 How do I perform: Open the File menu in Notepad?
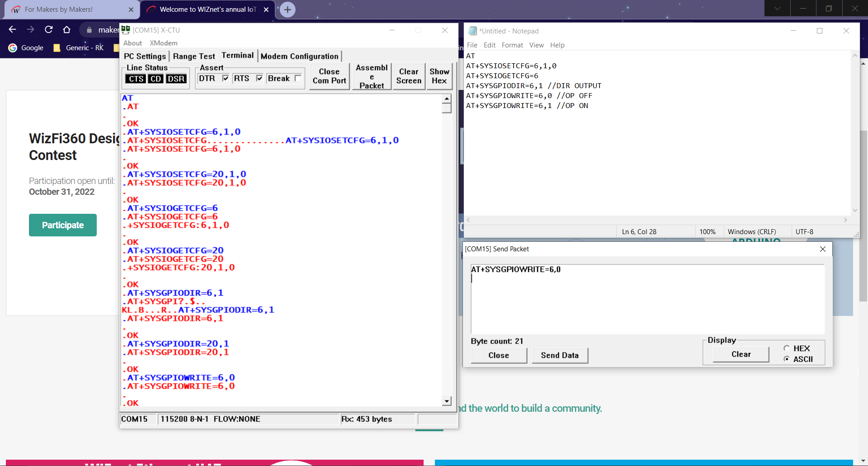click(472, 45)
